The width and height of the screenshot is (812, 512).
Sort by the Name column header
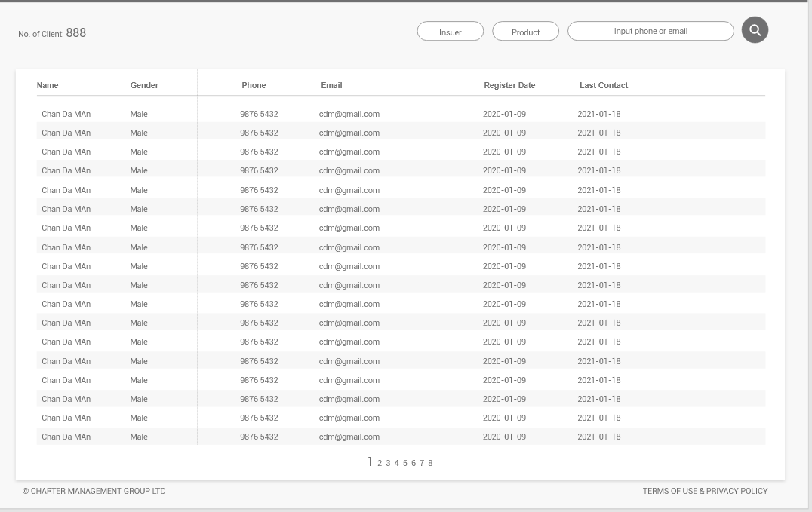click(x=48, y=85)
